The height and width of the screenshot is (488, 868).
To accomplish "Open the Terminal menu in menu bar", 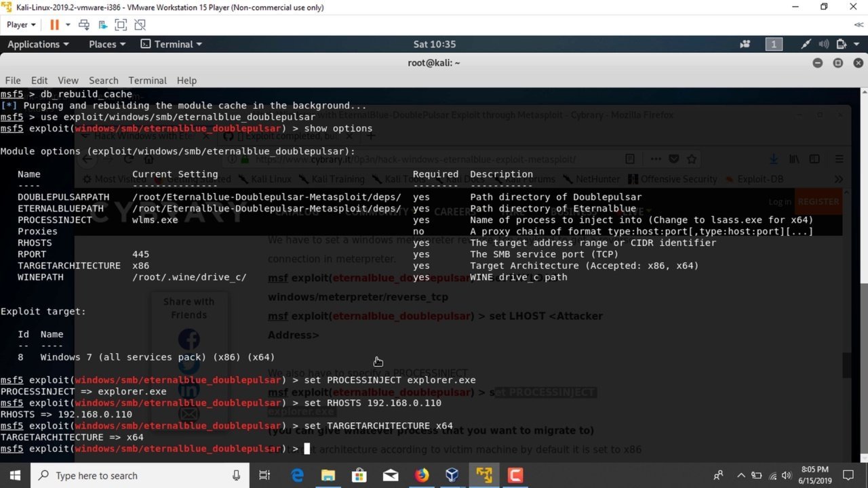I will point(147,80).
